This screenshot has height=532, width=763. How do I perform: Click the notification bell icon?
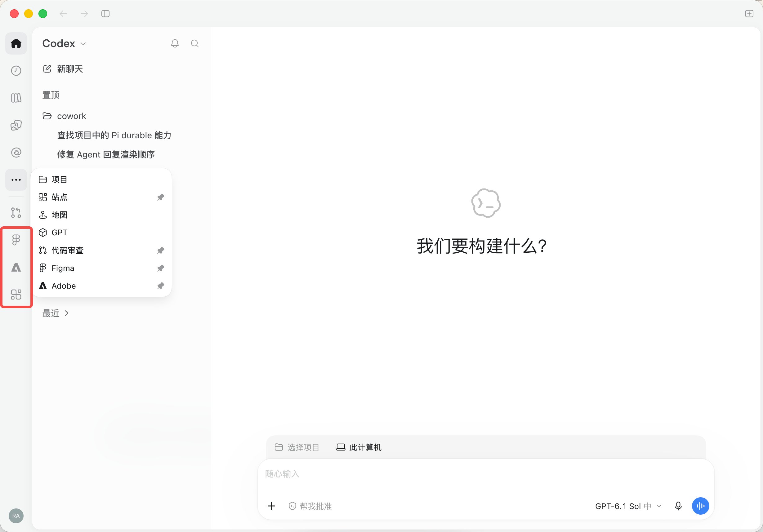coord(175,43)
